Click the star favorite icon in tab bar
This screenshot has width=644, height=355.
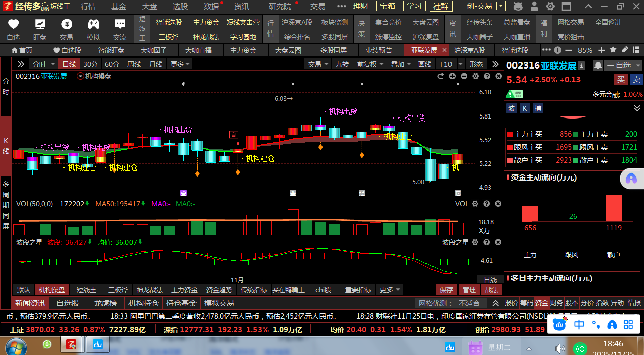tap(613, 50)
